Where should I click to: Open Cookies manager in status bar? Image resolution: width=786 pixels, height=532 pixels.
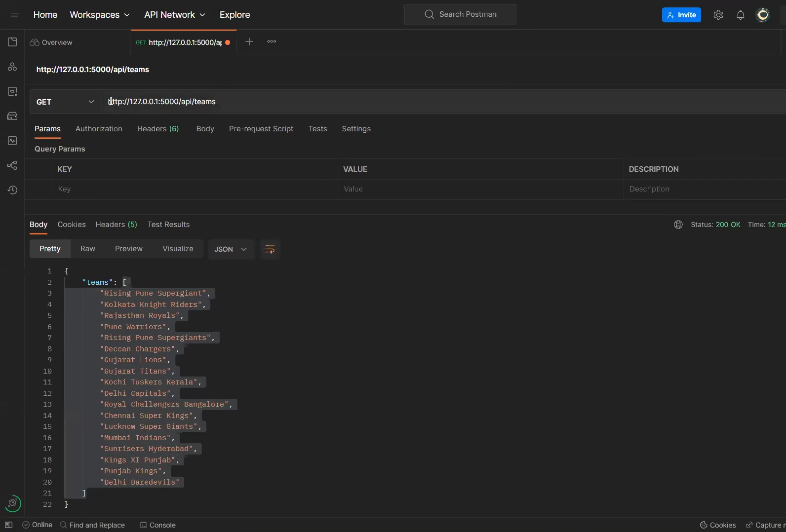point(718,525)
